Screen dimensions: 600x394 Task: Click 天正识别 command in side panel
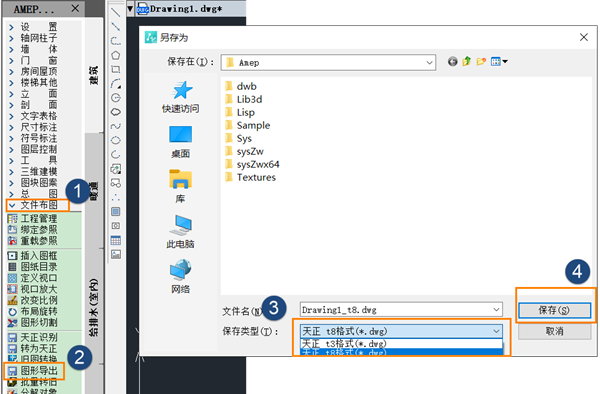click(x=33, y=337)
